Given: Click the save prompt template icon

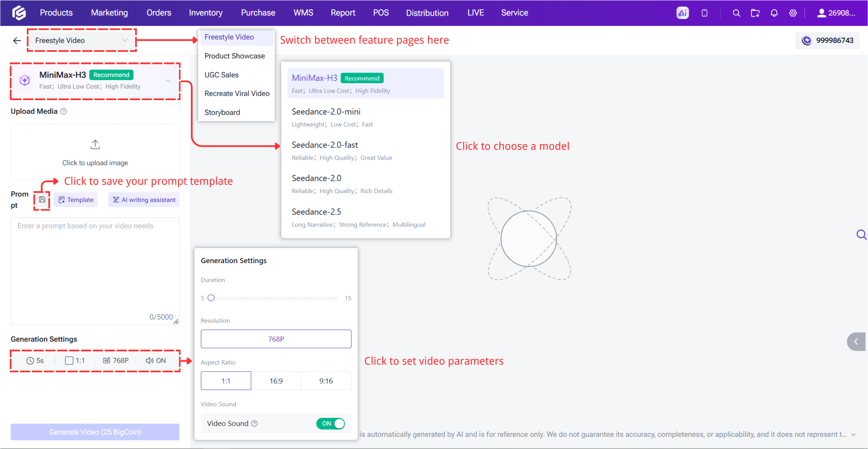Looking at the screenshot, I should [x=42, y=199].
